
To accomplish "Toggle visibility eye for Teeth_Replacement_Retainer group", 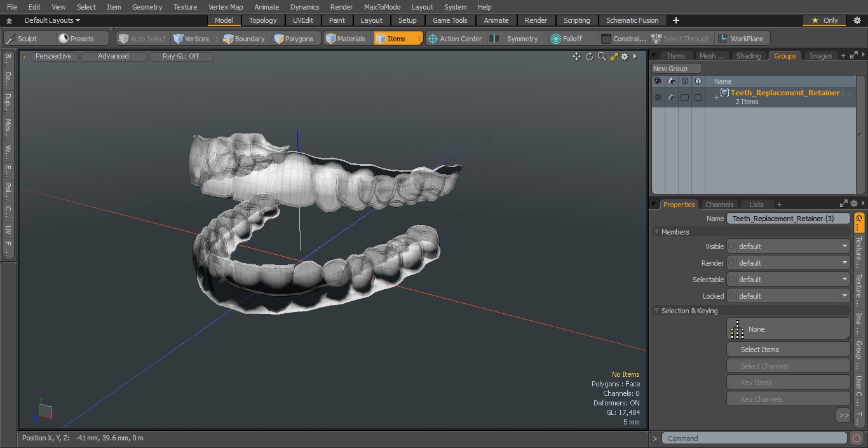I will click(658, 97).
